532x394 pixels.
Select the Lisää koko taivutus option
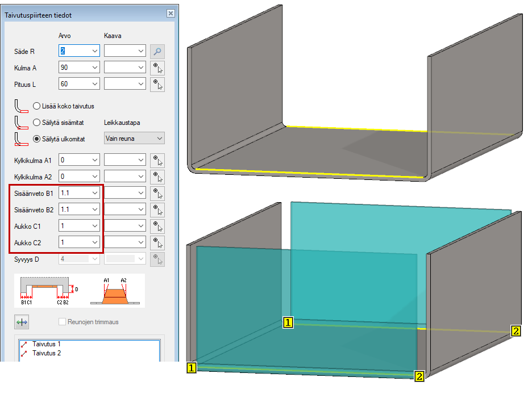point(37,106)
